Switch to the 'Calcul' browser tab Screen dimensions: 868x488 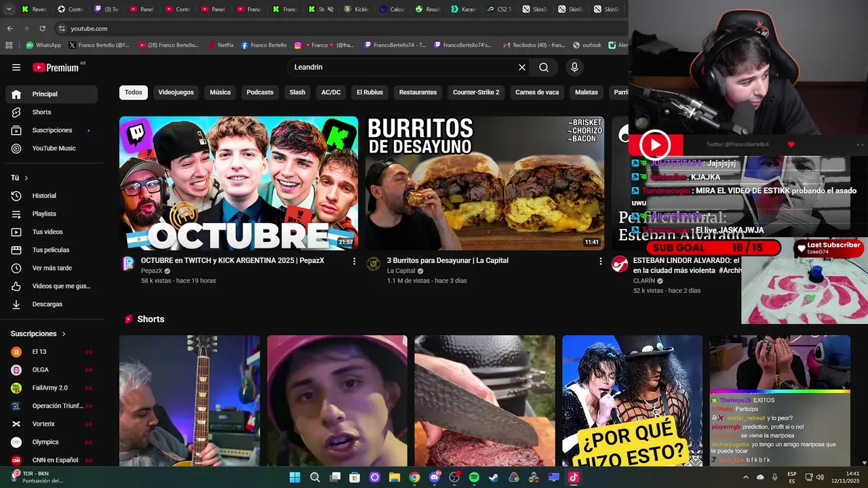coord(393,9)
